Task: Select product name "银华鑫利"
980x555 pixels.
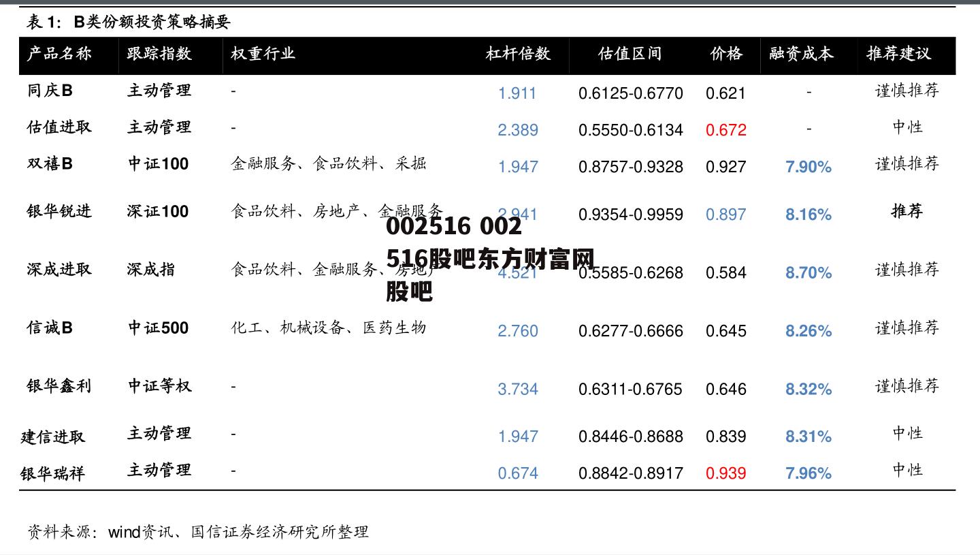Action: 59,385
